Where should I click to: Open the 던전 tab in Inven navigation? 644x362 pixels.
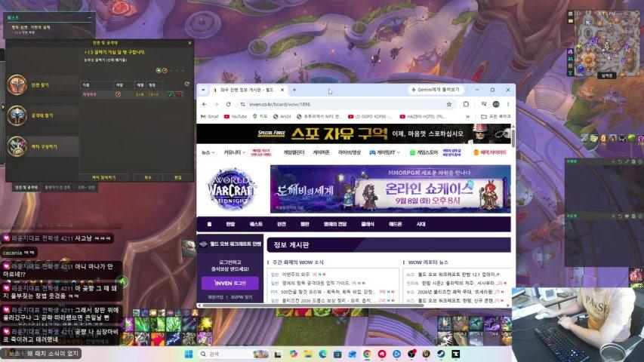[282, 224]
